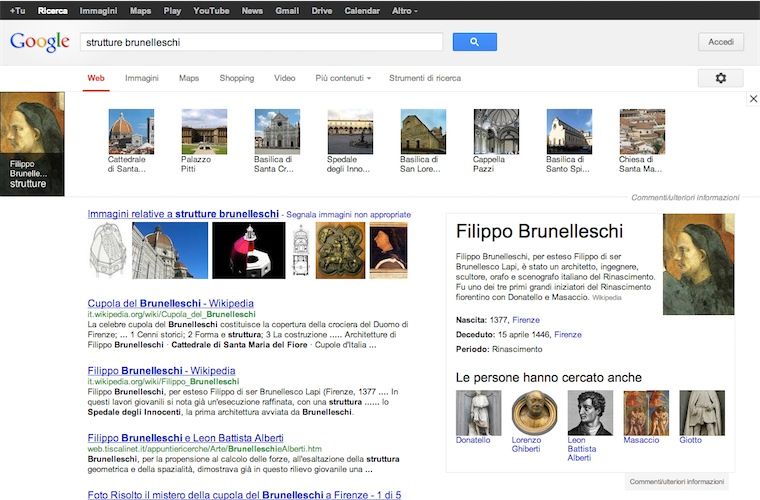Focus the search box containing strutture brunelleschi
This screenshot has height=500, width=760.
coord(261,42)
